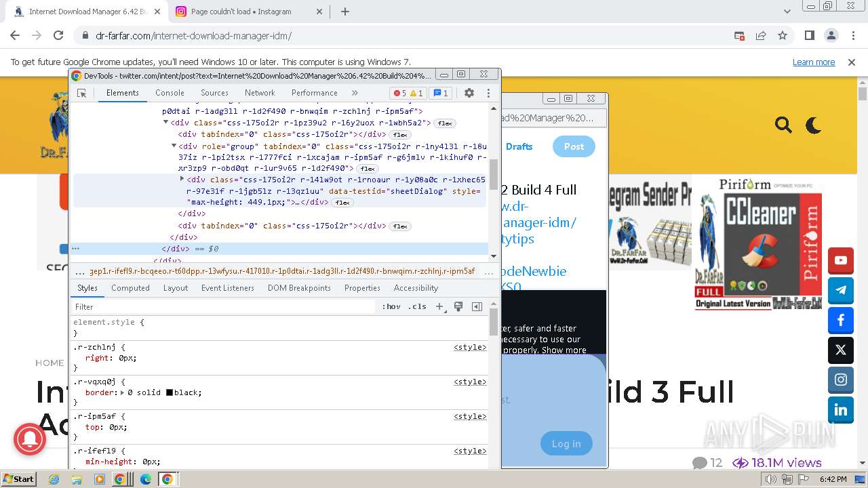Switch to Instagram tab
868x488 pixels.
[x=249, y=12]
